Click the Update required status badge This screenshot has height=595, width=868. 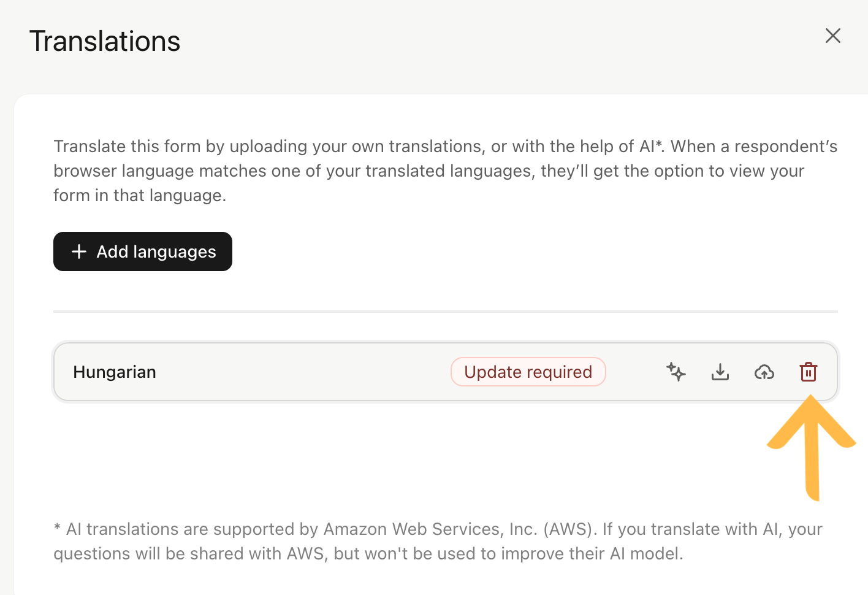click(x=528, y=372)
